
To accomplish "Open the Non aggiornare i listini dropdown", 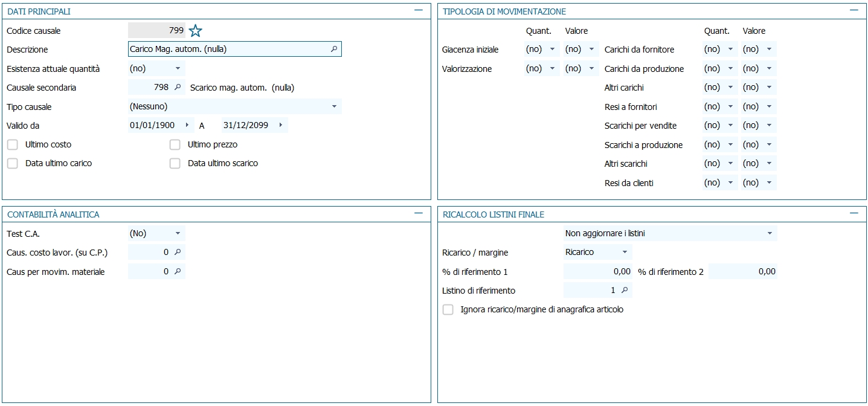I will [770, 233].
